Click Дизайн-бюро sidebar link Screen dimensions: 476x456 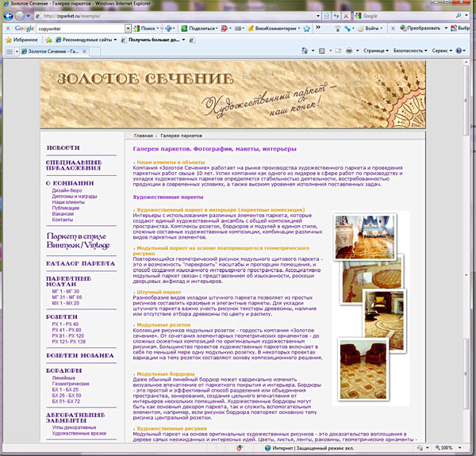[67, 190]
